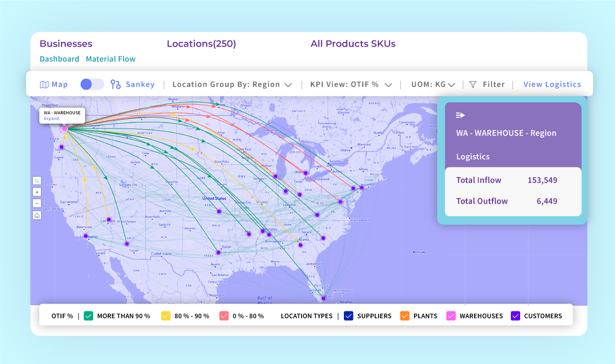Click the WA - WAREHOUSE node on the map
The width and height of the screenshot is (615, 364).
coord(64,128)
